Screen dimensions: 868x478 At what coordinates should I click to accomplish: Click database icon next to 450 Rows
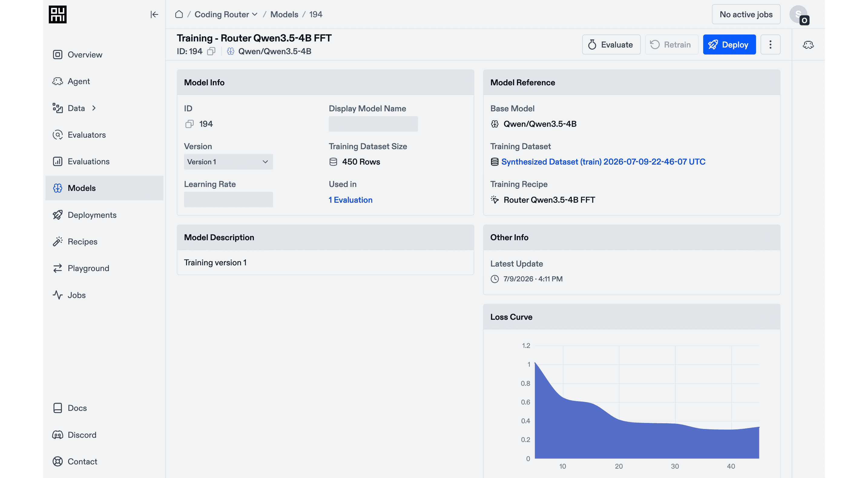[x=333, y=162]
